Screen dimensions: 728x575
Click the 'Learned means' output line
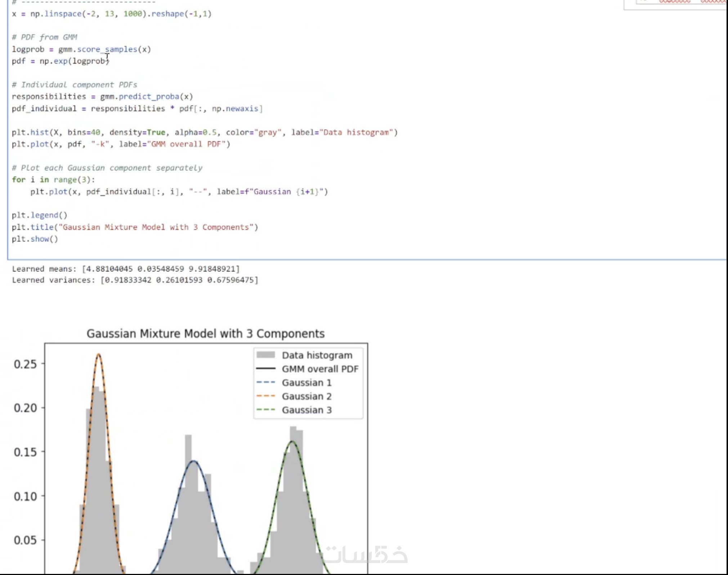[x=126, y=269]
